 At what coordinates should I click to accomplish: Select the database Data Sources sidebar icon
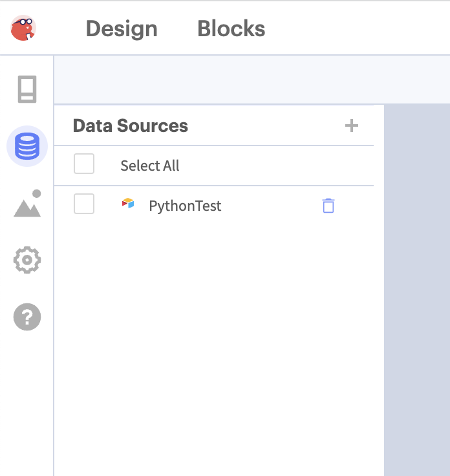click(27, 147)
